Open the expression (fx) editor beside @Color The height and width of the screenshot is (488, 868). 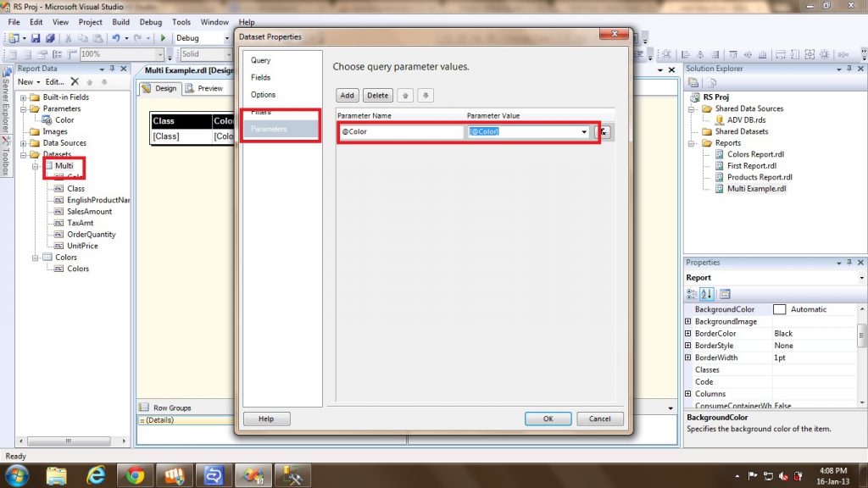[x=604, y=133]
